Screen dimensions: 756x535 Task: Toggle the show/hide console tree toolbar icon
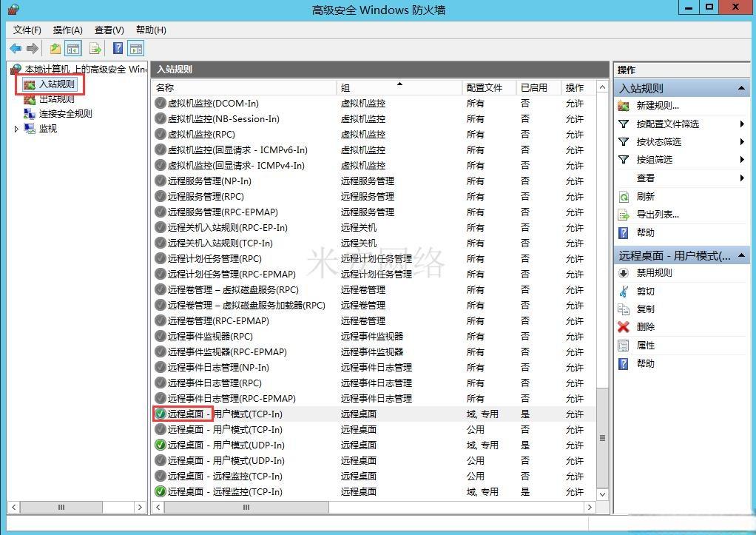(x=73, y=48)
